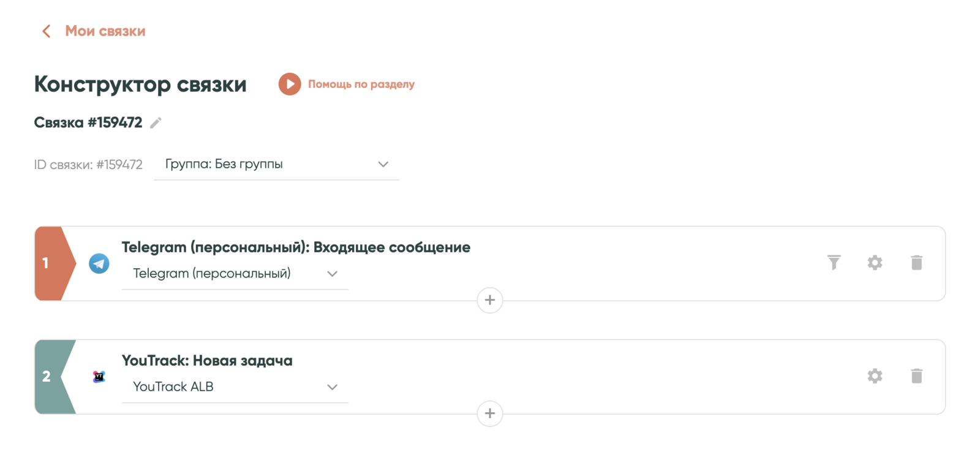Click the YouTrack app icon
Viewport: 980px width, 460px height.
99,377
